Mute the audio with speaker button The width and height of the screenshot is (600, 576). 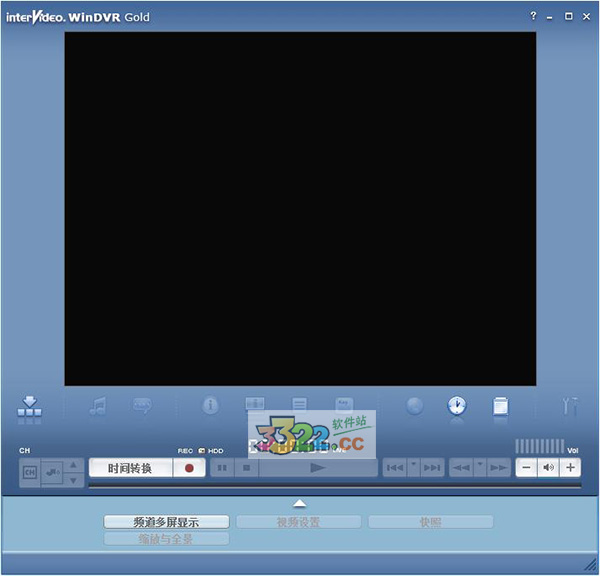[548, 467]
